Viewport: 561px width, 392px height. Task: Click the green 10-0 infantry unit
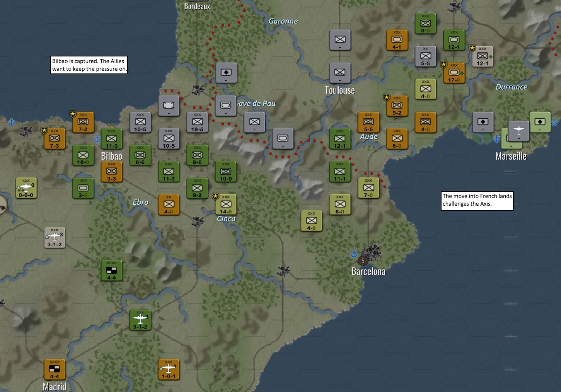83,155
